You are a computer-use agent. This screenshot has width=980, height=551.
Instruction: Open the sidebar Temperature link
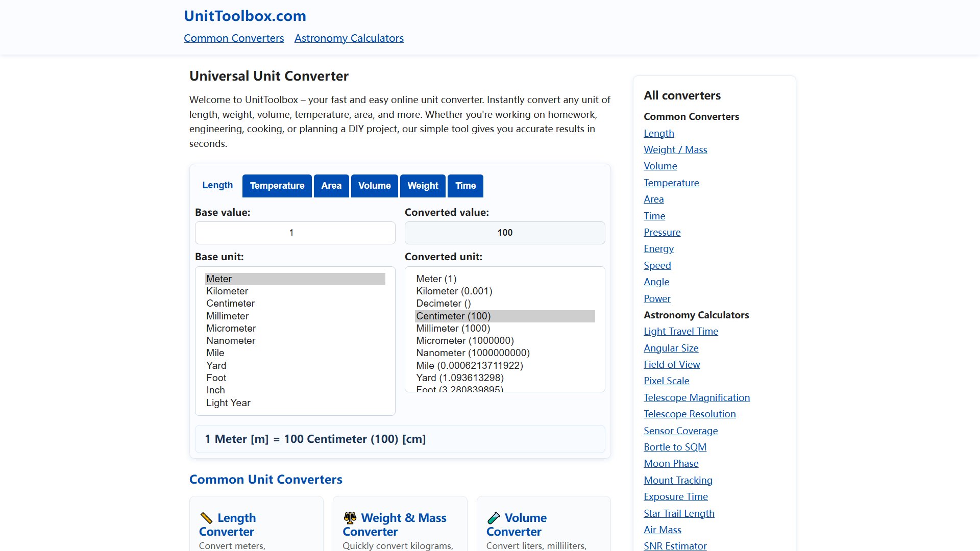(671, 183)
